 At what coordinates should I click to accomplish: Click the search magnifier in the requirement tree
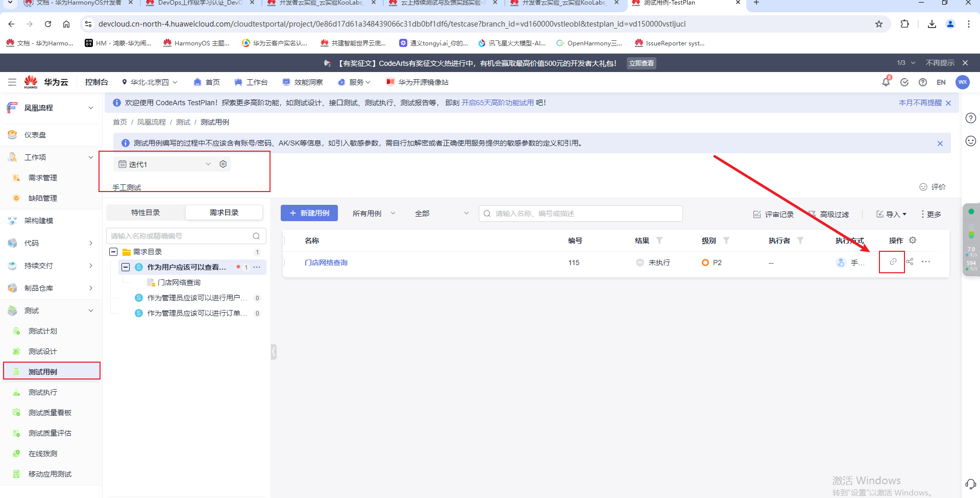[x=256, y=236]
